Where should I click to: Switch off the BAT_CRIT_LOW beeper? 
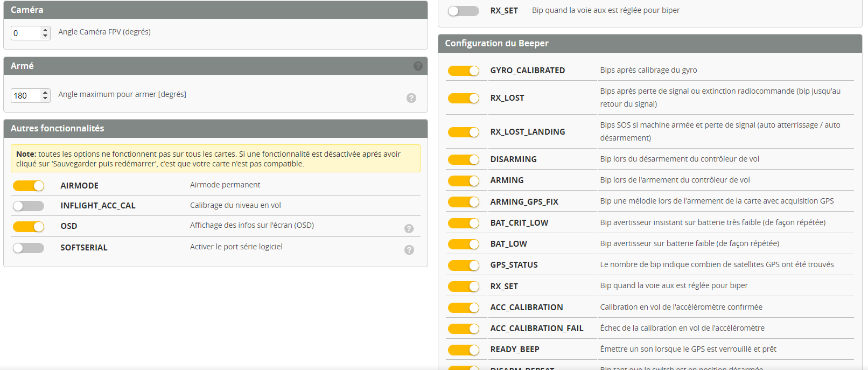point(463,223)
